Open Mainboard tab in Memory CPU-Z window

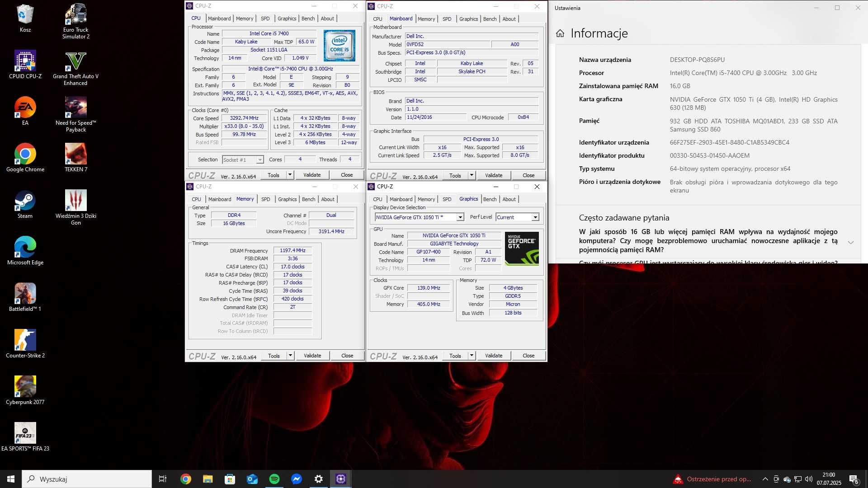click(220, 199)
